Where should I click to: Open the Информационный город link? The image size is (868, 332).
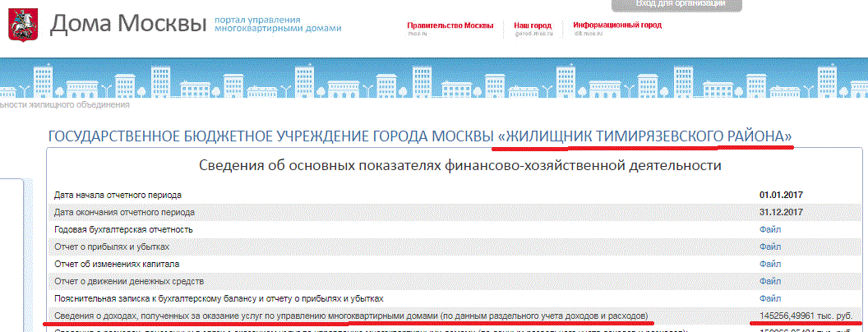pos(617,25)
